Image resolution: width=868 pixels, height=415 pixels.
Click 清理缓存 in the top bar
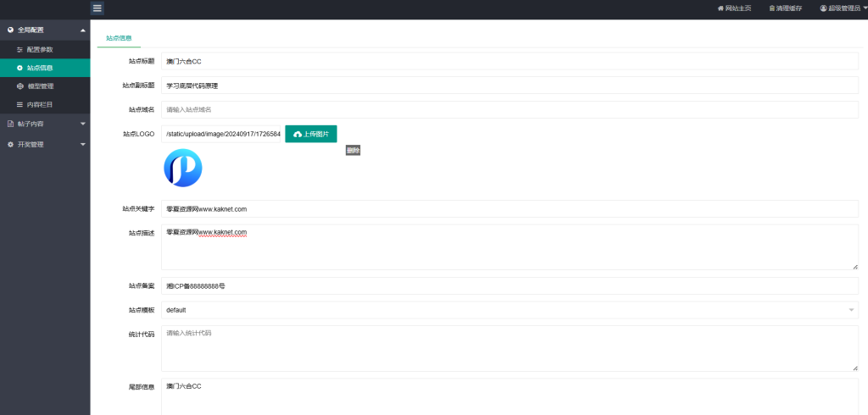pos(785,8)
